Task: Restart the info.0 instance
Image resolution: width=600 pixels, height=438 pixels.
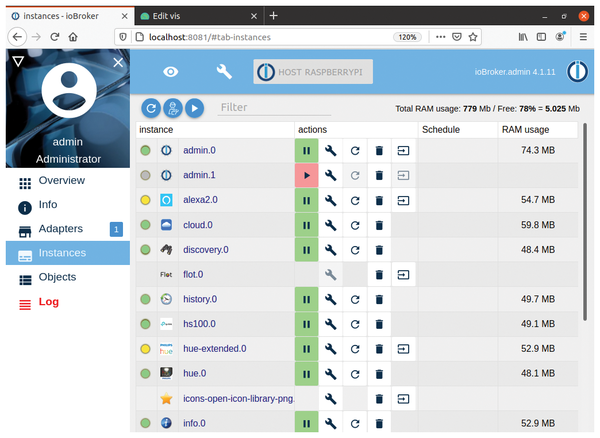Action: coord(355,423)
